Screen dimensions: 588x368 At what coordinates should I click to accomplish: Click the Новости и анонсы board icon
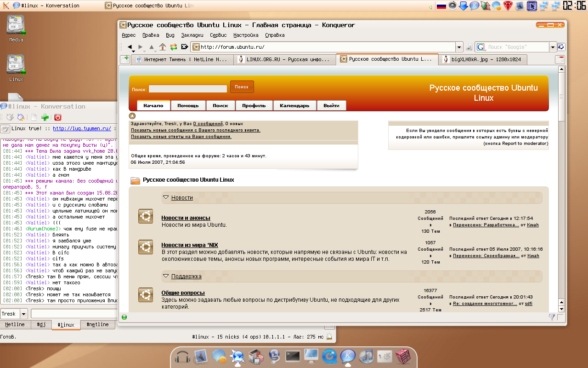point(146,216)
